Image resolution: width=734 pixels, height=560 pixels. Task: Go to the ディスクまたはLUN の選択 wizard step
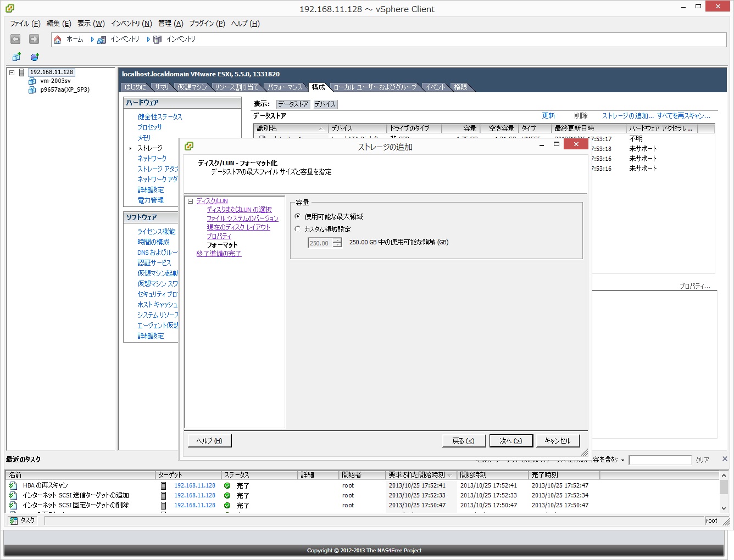(x=239, y=210)
